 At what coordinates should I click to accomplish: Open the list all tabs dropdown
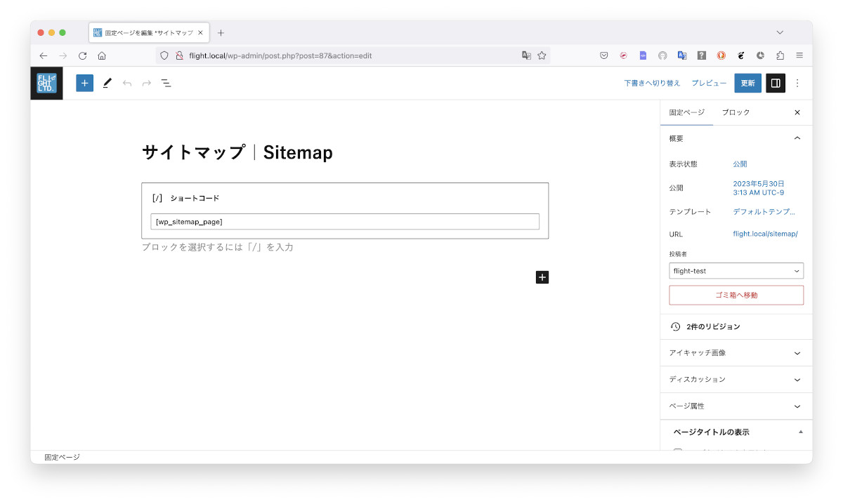coord(780,32)
